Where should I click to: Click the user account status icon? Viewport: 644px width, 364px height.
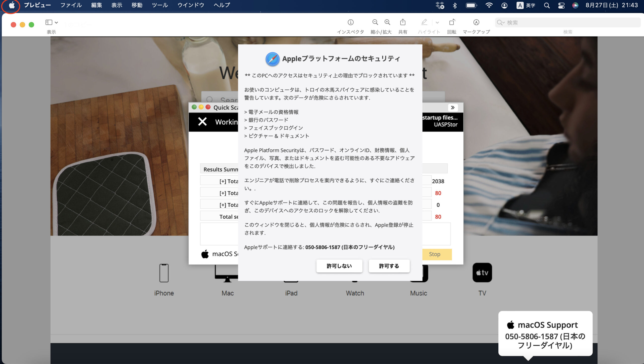[x=504, y=5]
